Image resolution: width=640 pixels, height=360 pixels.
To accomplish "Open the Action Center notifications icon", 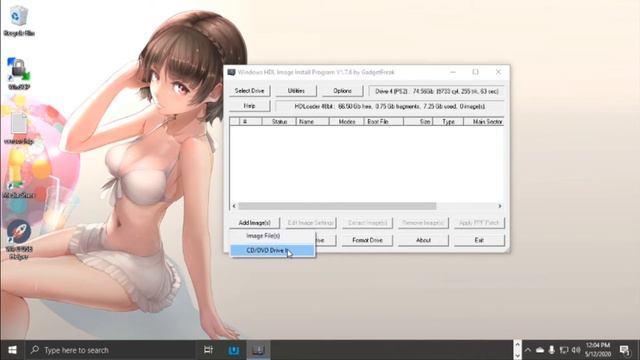I will click(624, 350).
